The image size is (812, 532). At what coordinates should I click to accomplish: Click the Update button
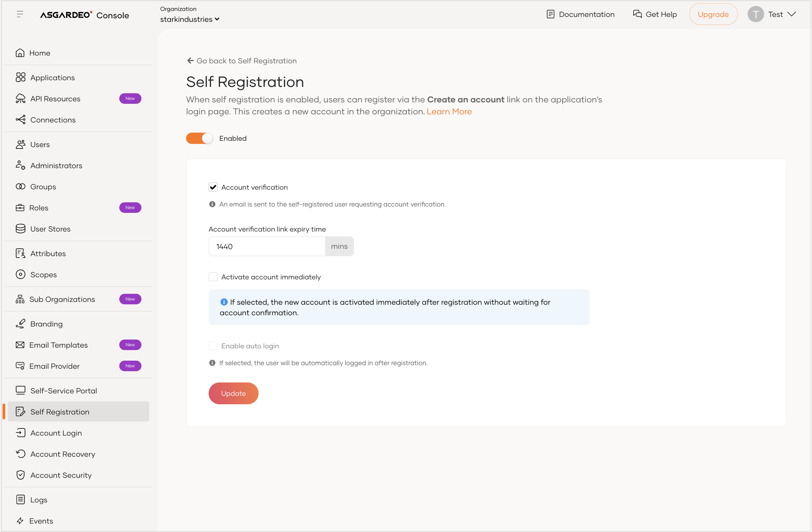coord(233,393)
